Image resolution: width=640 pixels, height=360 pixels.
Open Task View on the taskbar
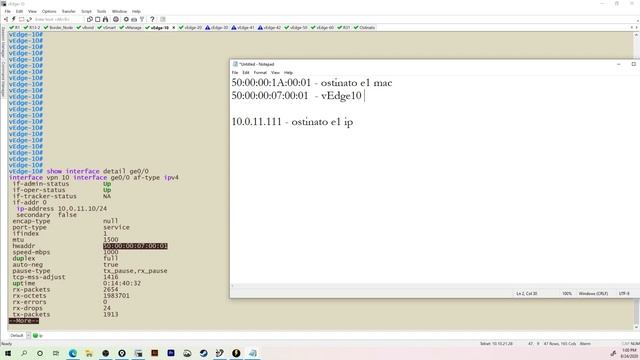(56, 353)
